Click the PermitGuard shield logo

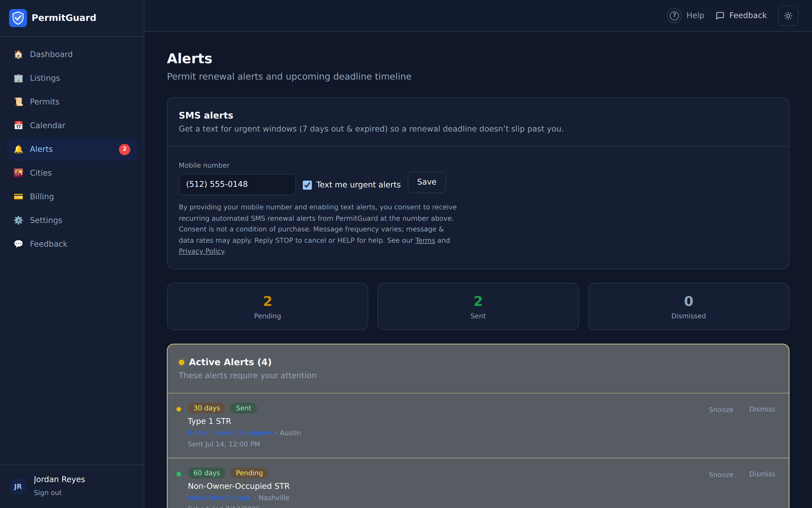pos(18,18)
